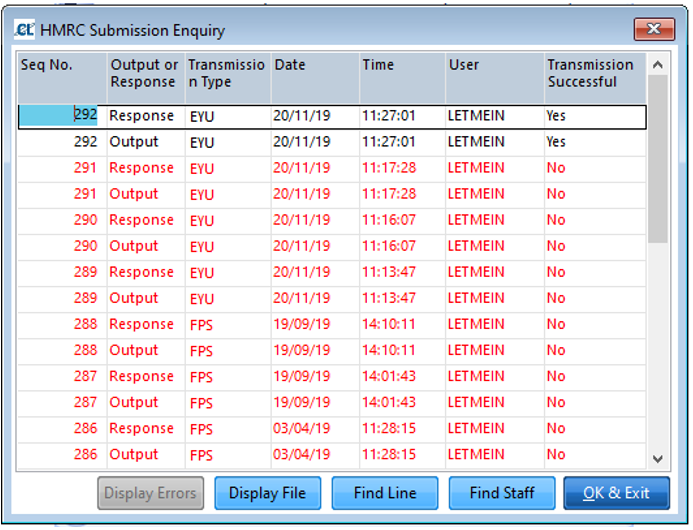Click the Transmission Successful column header
693x530 pixels.
point(592,74)
